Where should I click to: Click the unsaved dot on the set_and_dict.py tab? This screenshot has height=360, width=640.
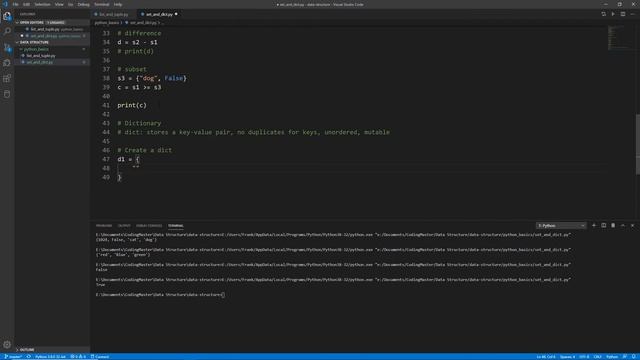coord(176,14)
